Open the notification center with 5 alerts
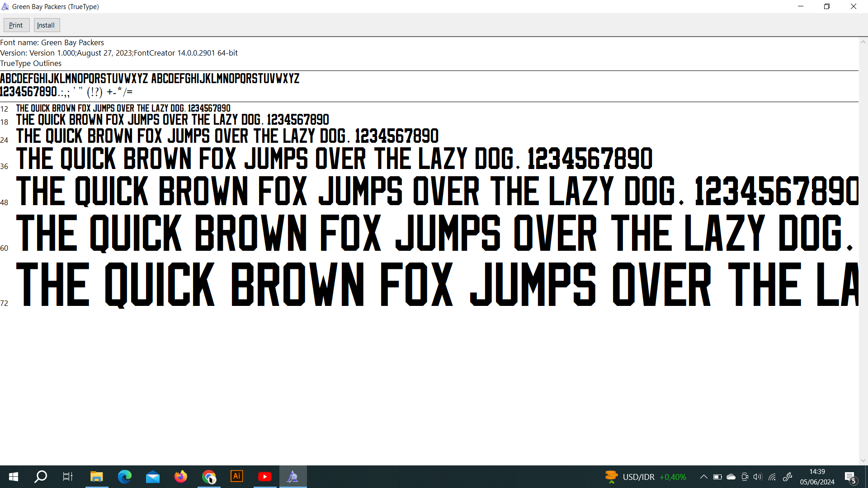This screenshot has width=868, height=488. tap(850, 477)
